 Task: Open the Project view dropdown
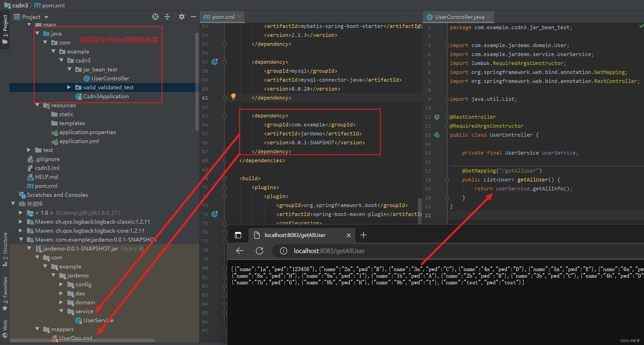[46, 17]
